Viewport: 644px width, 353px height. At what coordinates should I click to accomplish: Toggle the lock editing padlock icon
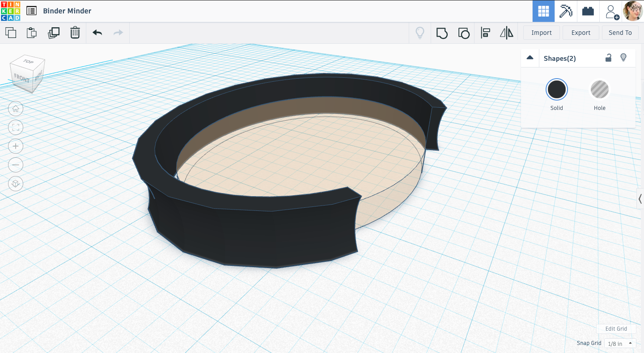pyautogui.click(x=608, y=58)
